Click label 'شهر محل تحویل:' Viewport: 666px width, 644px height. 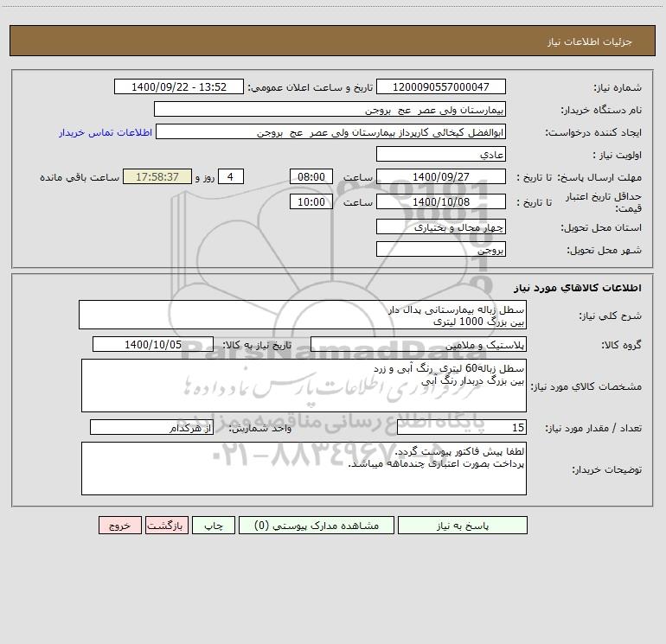pos(604,251)
